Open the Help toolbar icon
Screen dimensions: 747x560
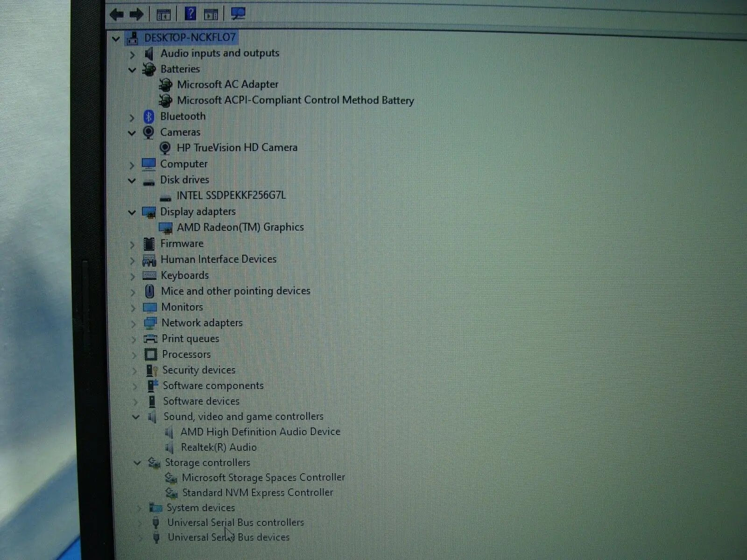point(190,14)
